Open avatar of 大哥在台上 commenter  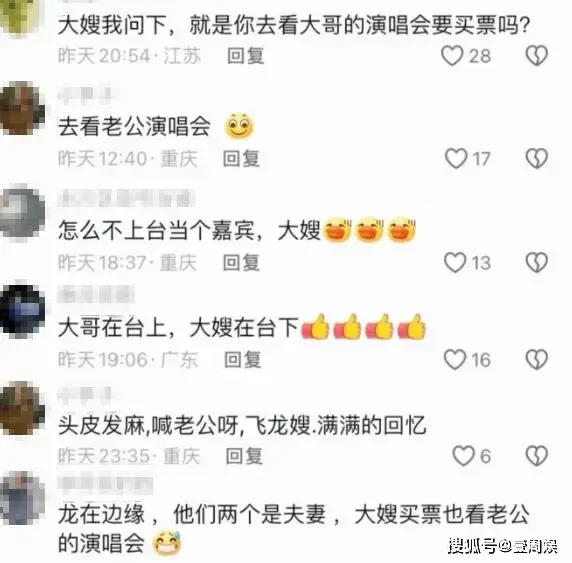tap(22, 310)
